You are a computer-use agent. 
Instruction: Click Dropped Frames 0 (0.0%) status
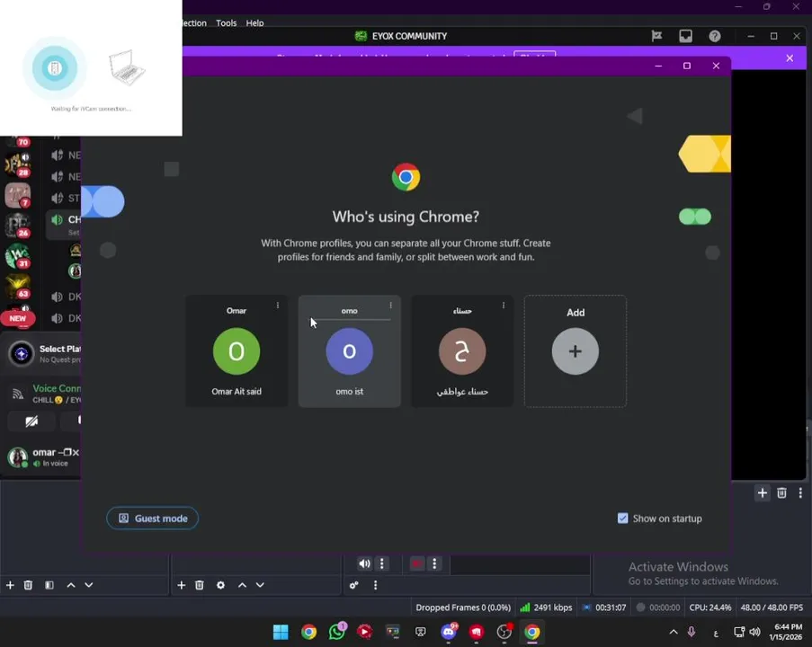[463, 607]
